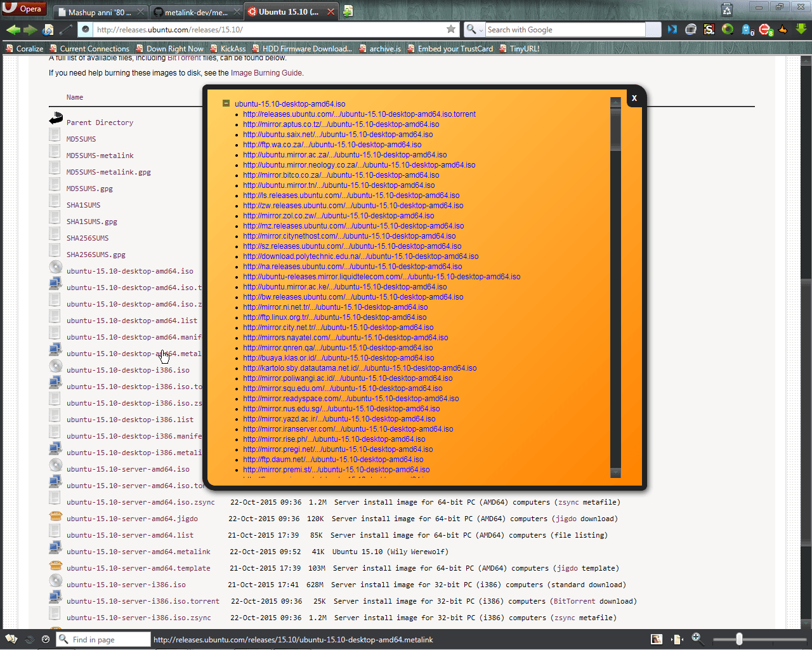Collapse the ubuntu-15.10-desktop-amd64.iso mirror list

[x=226, y=103]
